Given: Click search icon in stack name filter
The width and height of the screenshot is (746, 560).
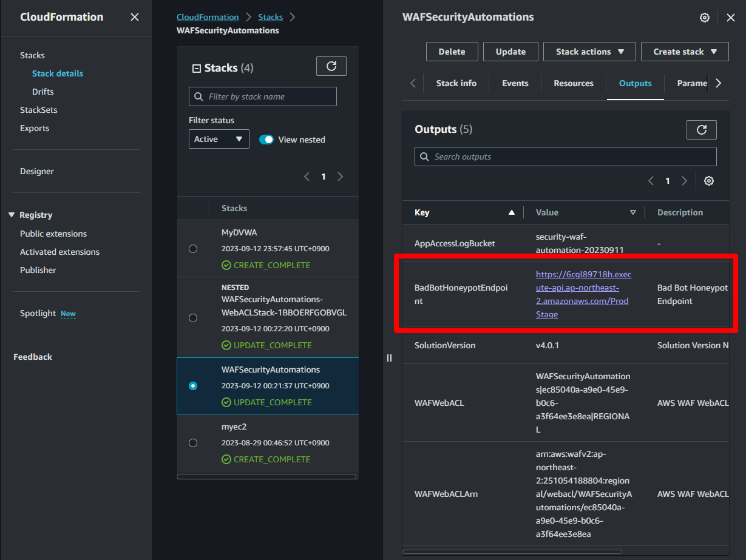Looking at the screenshot, I should point(198,96).
